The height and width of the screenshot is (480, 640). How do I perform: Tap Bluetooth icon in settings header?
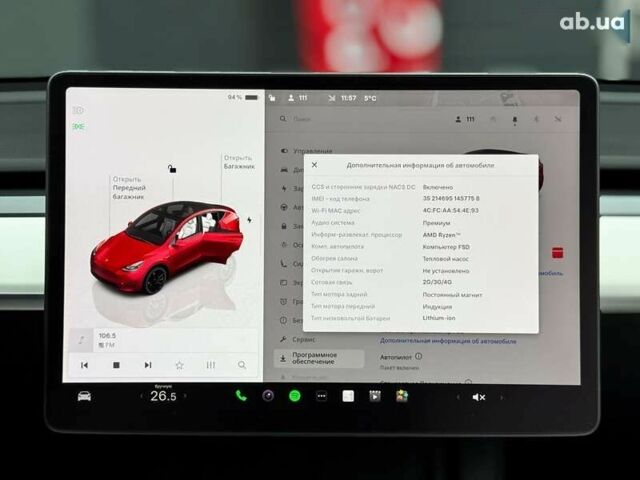pos(536,119)
